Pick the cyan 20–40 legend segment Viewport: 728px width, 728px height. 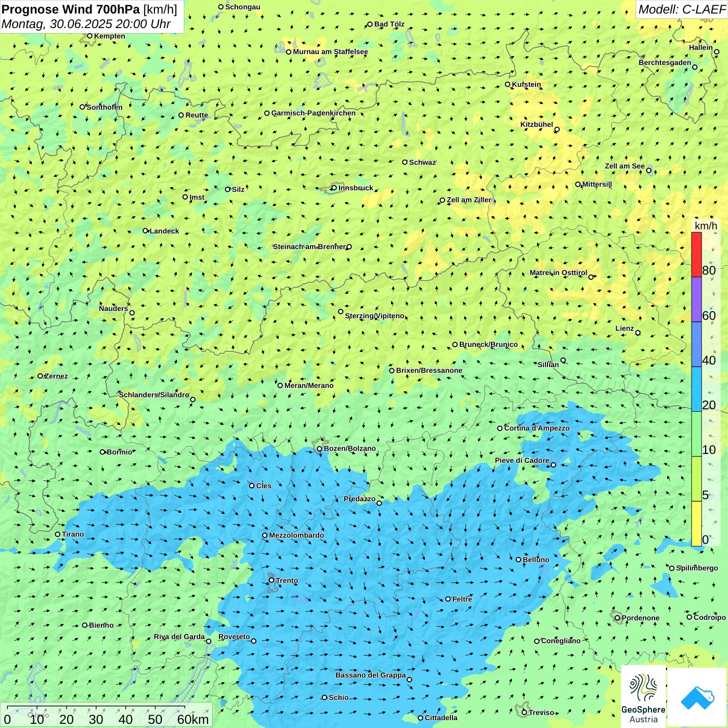696,389
